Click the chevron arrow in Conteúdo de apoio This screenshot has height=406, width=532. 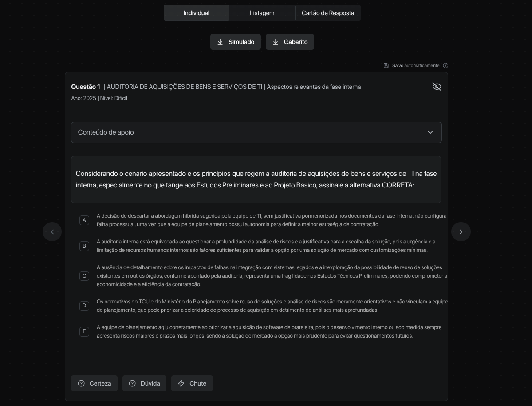(x=430, y=132)
